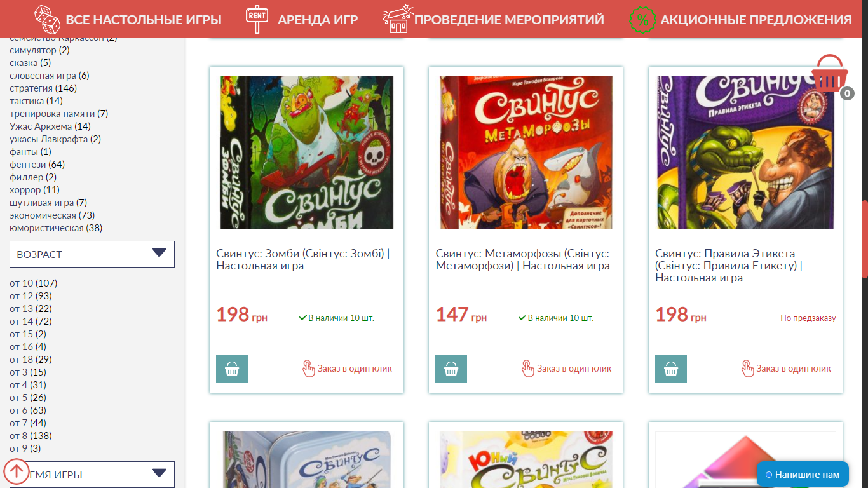The height and width of the screenshot is (488, 868).
Task: Click the page vertical scrollbar thumb
Action: click(864, 239)
